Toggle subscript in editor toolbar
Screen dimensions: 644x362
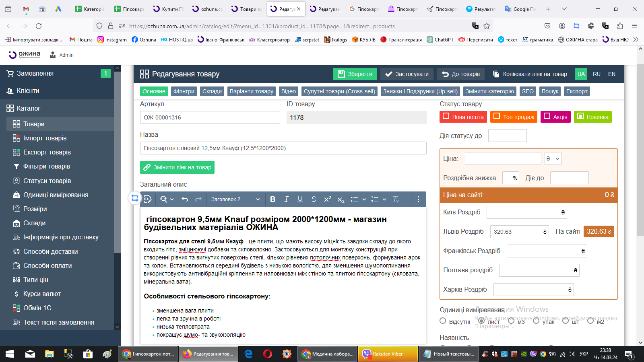point(341,199)
